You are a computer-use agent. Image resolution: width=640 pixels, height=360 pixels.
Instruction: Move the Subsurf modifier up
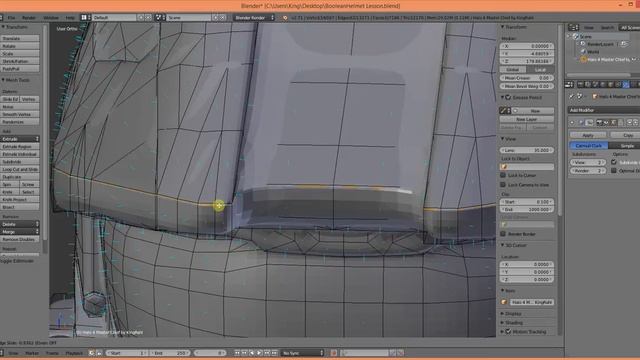629,122
